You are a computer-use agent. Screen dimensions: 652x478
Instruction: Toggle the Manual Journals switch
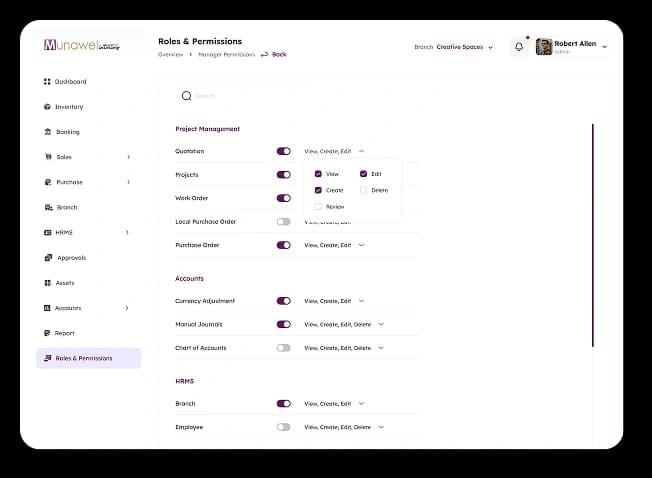click(284, 324)
